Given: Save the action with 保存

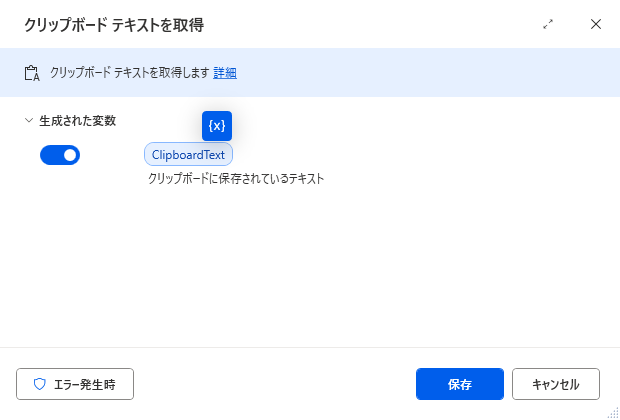Looking at the screenshot, I should tap(460, 384).
